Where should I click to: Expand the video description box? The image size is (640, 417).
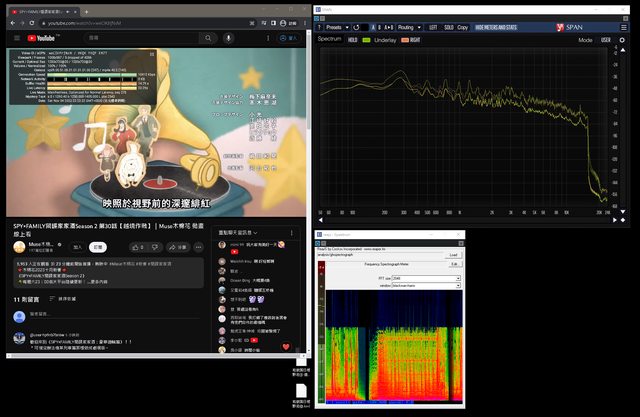108,273
